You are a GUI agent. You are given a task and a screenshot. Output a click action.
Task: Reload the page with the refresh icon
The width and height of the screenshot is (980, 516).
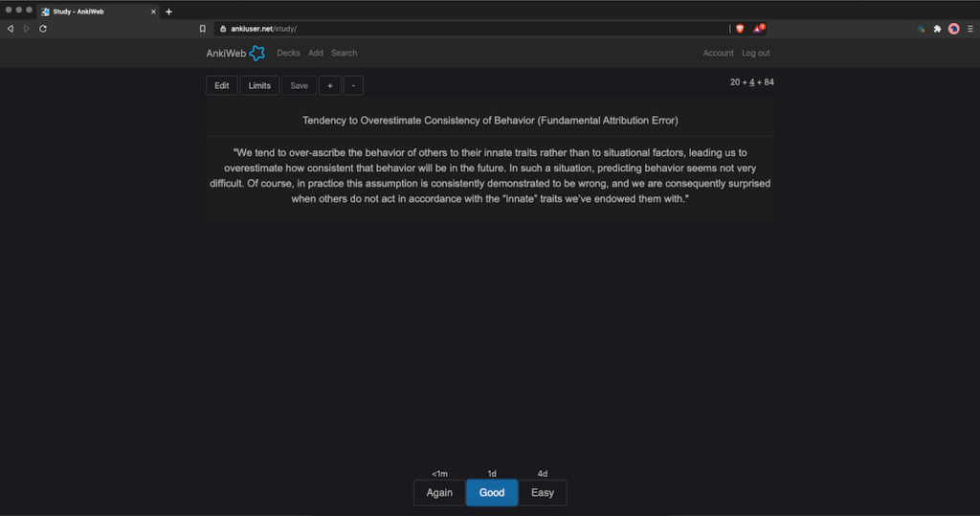43,29
